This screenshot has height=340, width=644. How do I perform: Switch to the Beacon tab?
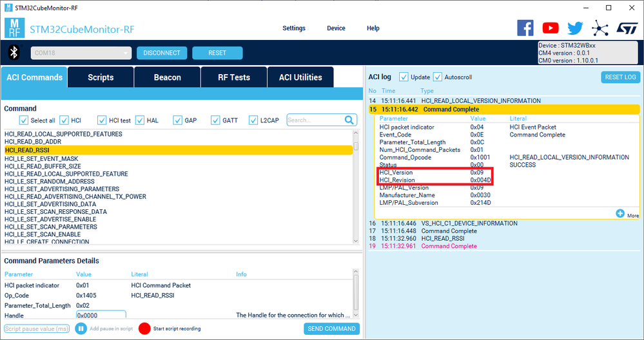point(167,77)
